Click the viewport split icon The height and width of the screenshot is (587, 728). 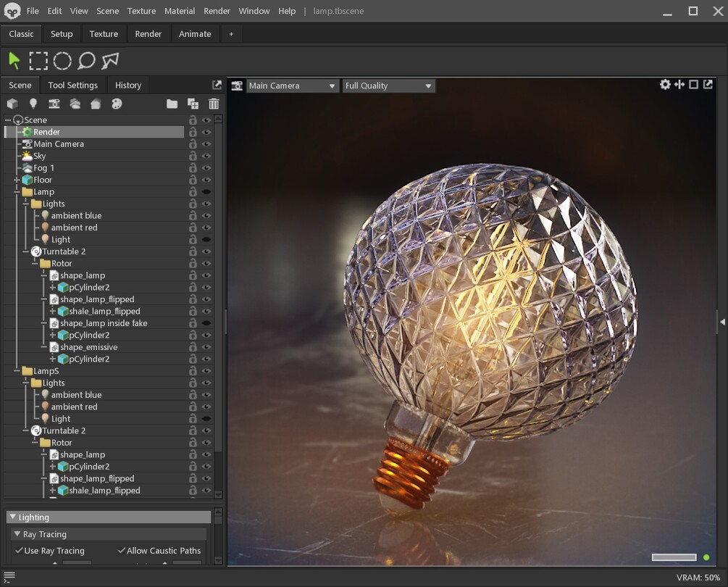pyautogui.click(x=679, y=85)
